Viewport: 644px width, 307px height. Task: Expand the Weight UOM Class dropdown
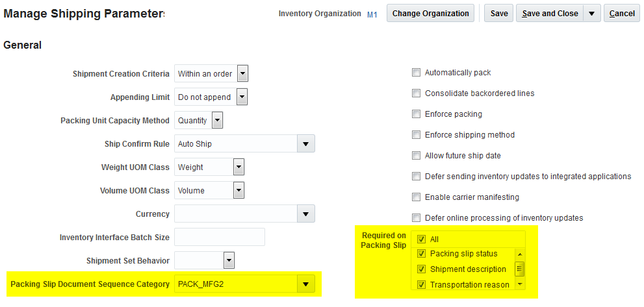pos(238,167)
